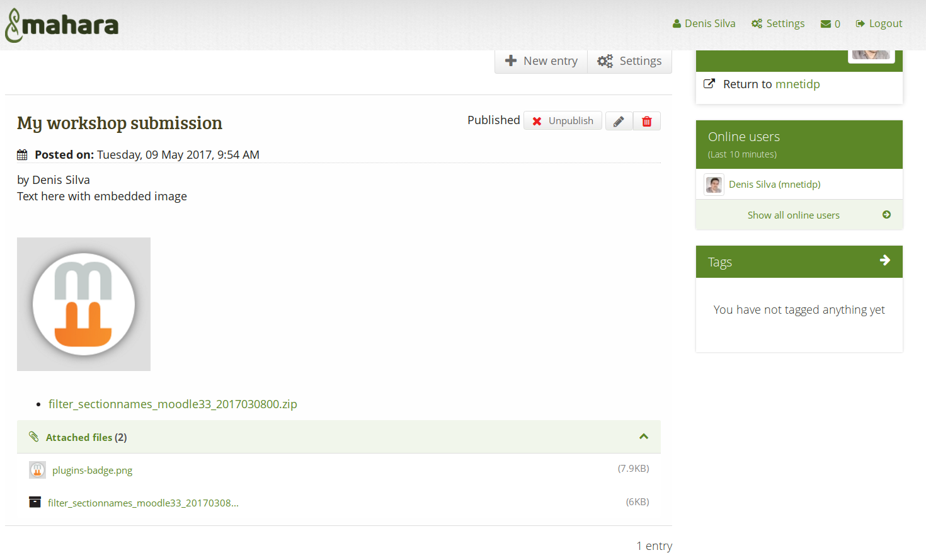This screenshot has width=926, height=560.
Task: Click the Mahara logo
Action: tap(62, 25)
